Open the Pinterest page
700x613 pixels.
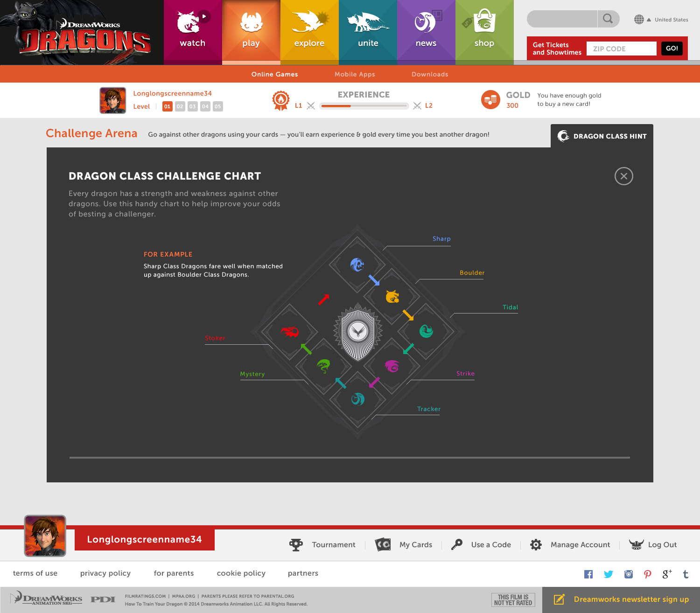click(648, 574)
